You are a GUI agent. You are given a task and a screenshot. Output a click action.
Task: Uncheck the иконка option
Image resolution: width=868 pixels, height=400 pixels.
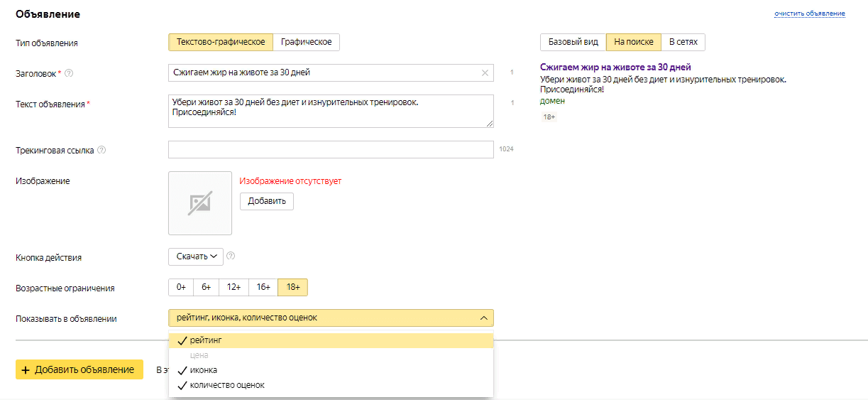[203, 370]
